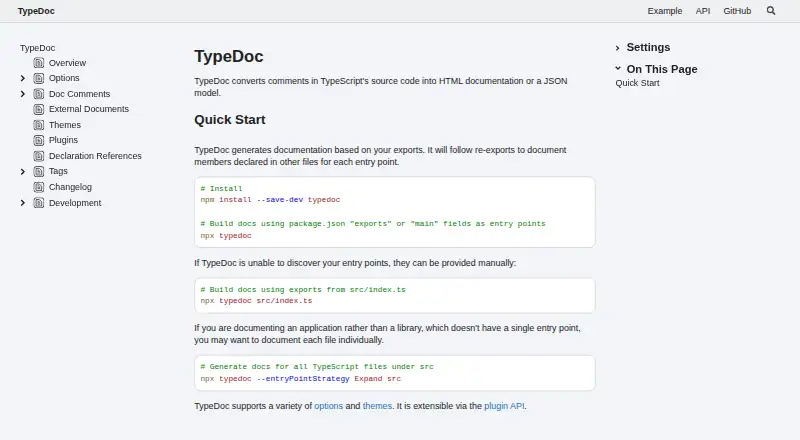The image size is (800, 440).
Task: Expand the Development tree section
Action: pyautogui.click(x=22, y=203)
